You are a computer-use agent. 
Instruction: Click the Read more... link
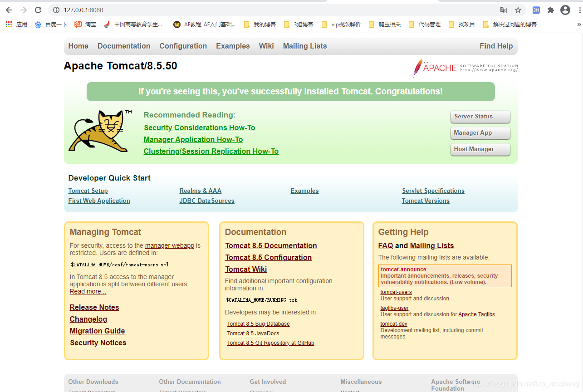click(88, 292)
